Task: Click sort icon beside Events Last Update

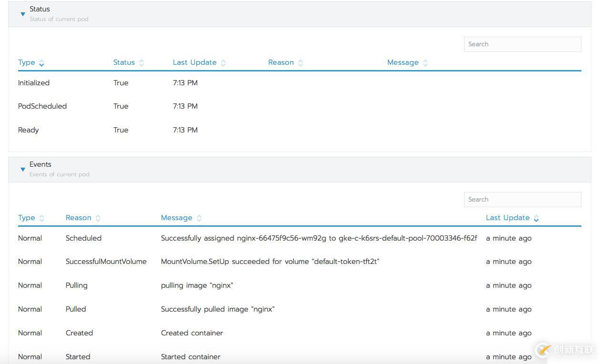Action: (536, 218)
